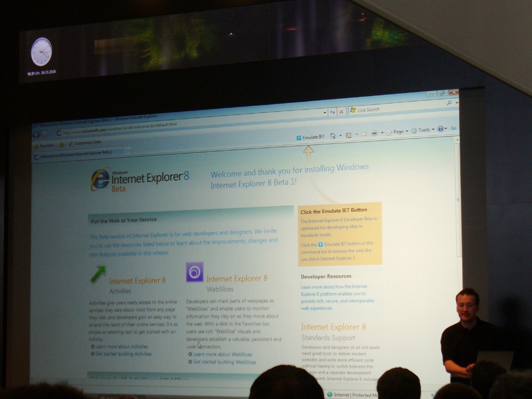Open Learn more about WebSlices link
Viewport: 532px width, 399px height.
tap(222, 354)
